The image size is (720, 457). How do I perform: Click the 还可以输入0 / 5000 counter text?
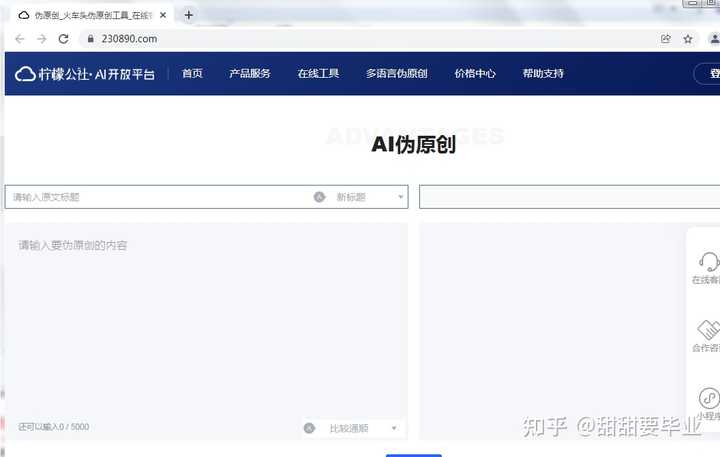click(54, 427)
